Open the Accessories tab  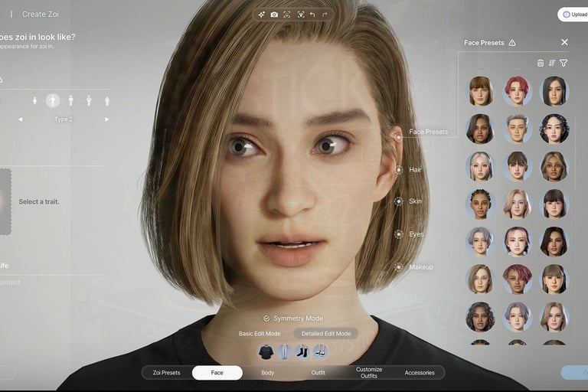420,373
